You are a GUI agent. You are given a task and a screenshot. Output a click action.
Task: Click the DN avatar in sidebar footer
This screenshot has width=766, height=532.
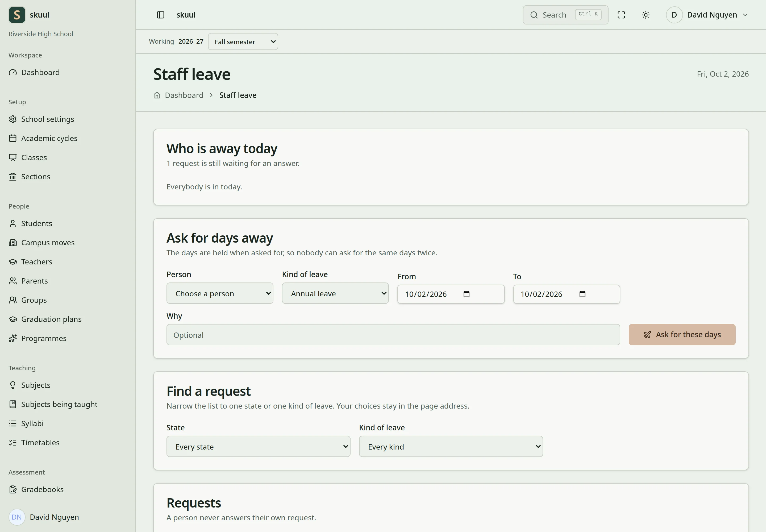(17, 517)
